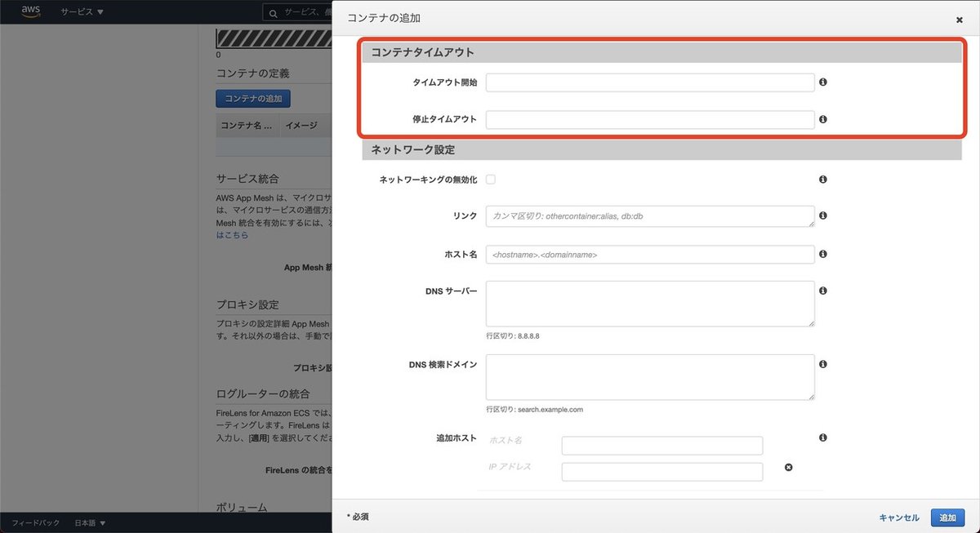Screen dimensions: 980x533
Task: Click the タイムアウト開始 input field
Action: coord(650,82)
